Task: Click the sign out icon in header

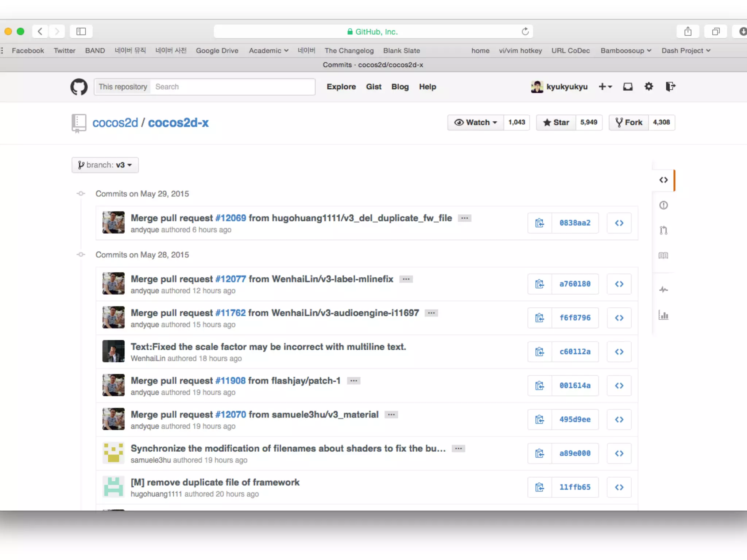Action: tap(670, 87)
